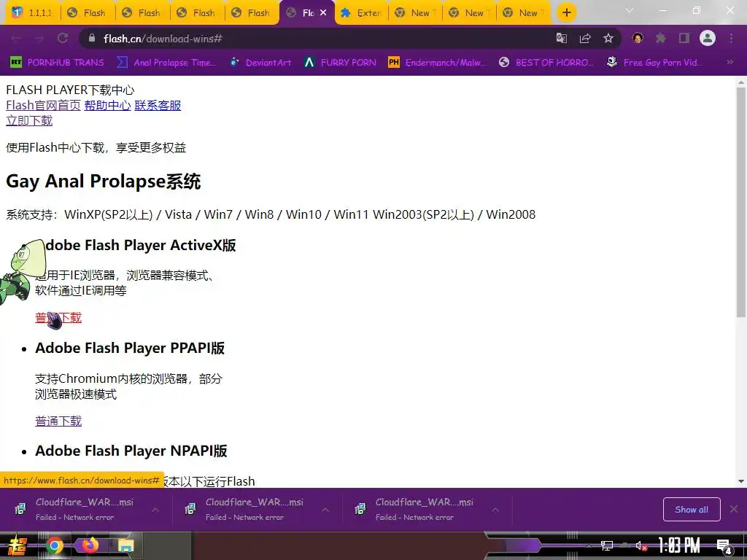Screen dimensions: 747x560
Task: Open the Endermanch/Malw... bookmark
Action: (438, 63)
